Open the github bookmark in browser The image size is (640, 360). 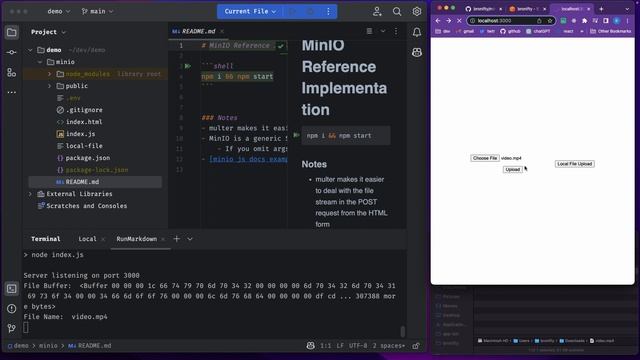click(x=510, y=31)
